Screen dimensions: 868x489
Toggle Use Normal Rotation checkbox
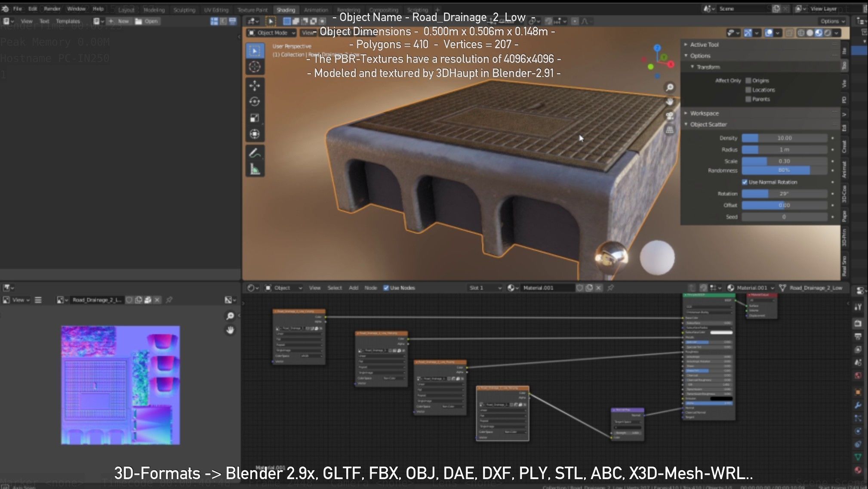click(x=745, y=182)
